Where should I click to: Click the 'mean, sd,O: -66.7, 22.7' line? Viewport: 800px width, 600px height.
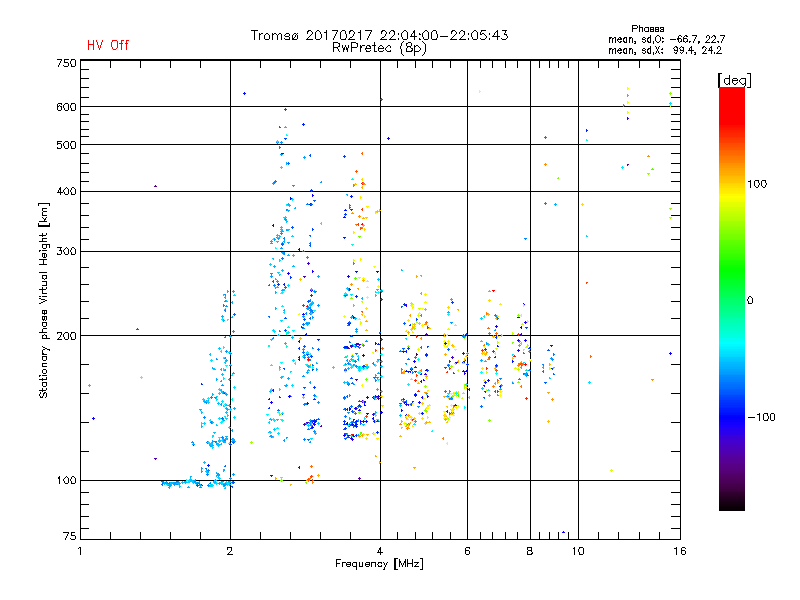pyautogui.click(x=666, y=39)
